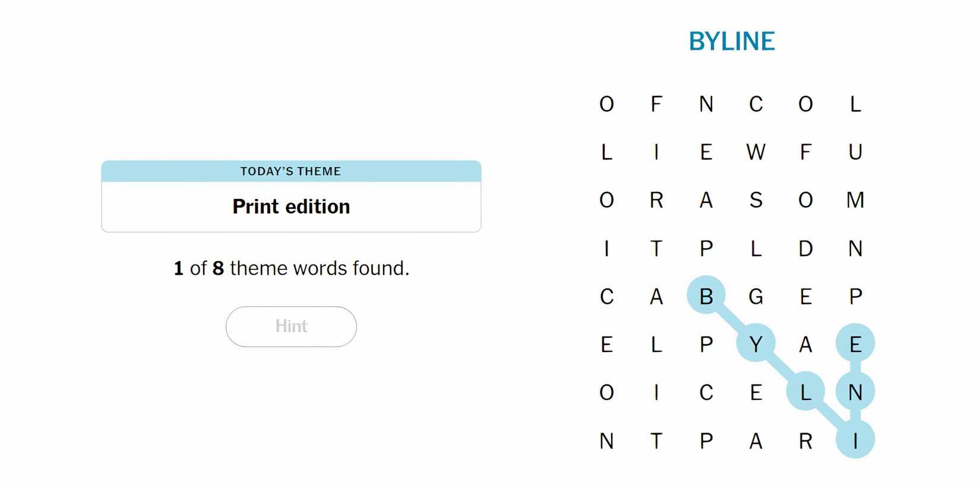Click the Print edition theme card

coord(291,207)
